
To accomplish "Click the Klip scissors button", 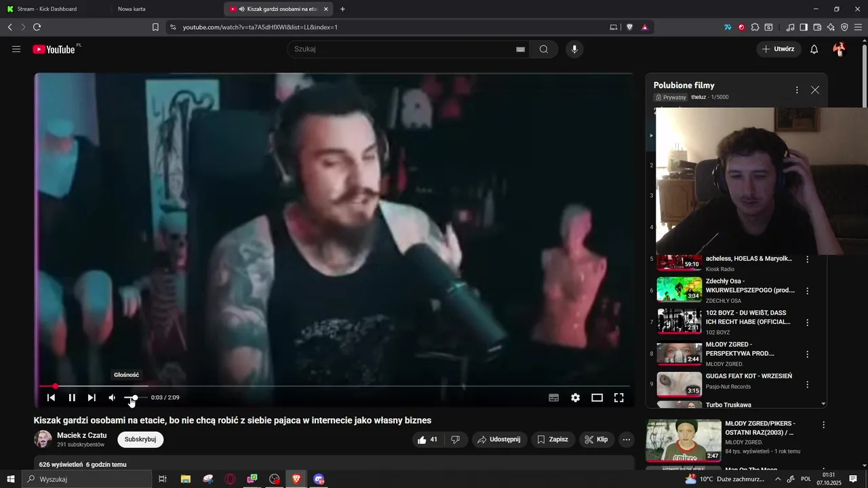I will pos(596,439).
